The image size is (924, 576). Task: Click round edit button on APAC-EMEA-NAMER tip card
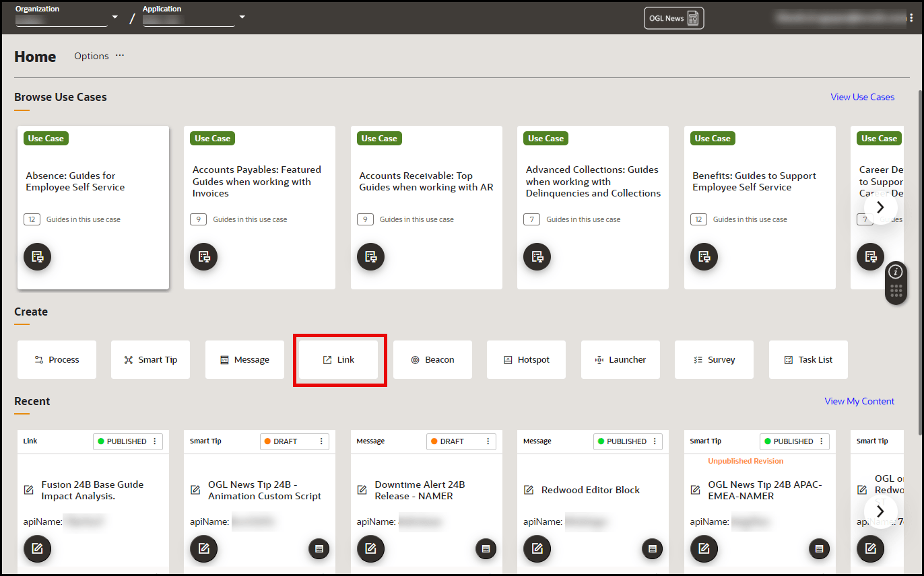point(704,548)
